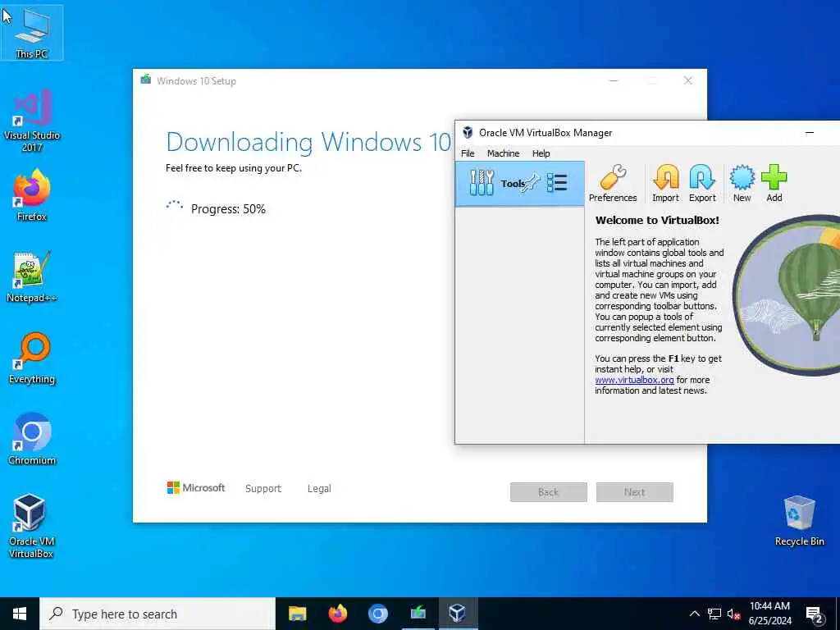Select the Oracle VM VirtualBox desktop shortcut
This screenshot has width=840, height=630.
pos(32,527)
